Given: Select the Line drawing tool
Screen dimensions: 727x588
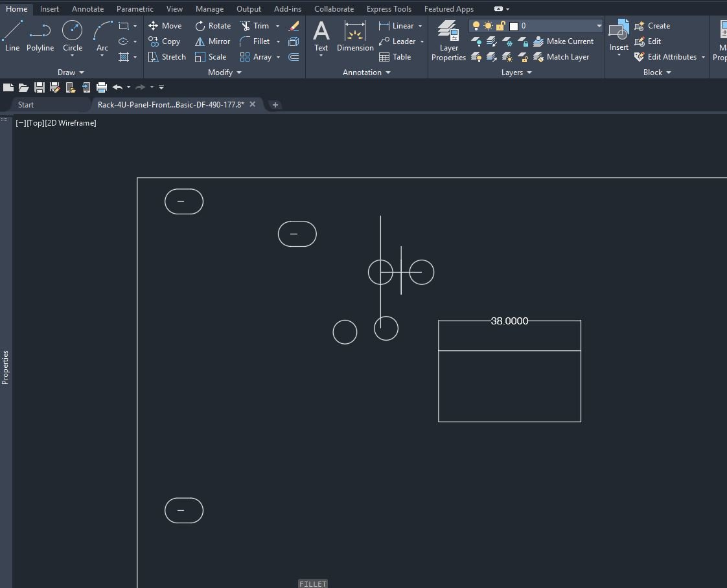Looking at the screenshot, I should [12, 36].
